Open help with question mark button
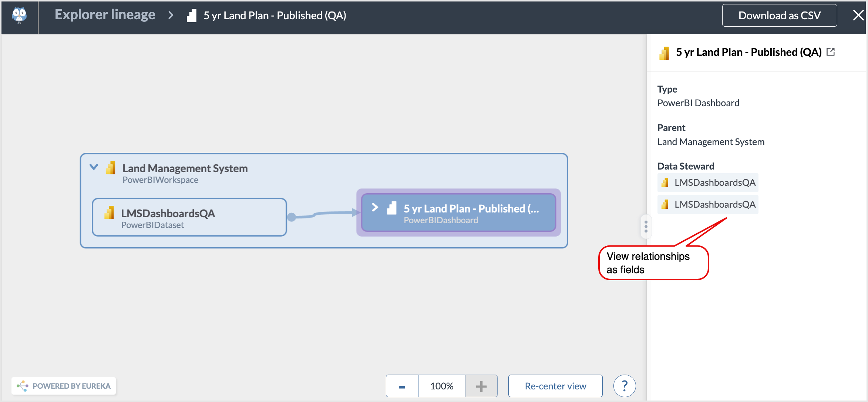This screenshot has width=868, height=402. click(x=625, y=386)
